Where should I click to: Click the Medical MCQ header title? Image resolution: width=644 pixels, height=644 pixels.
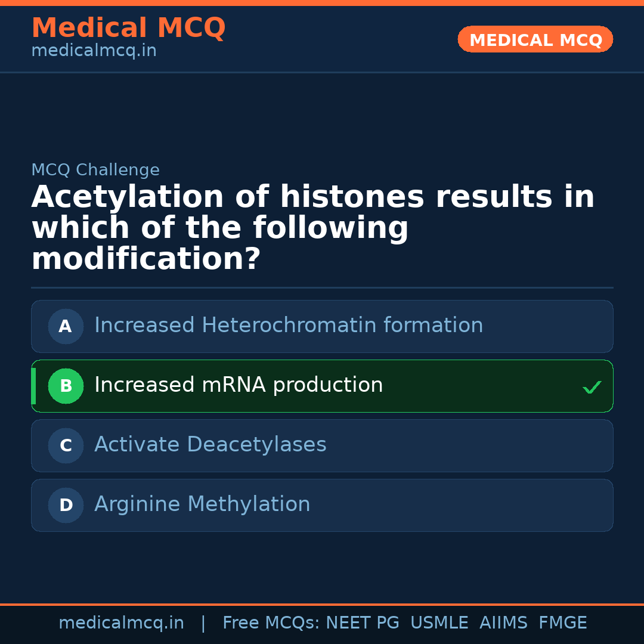(128, 28)
